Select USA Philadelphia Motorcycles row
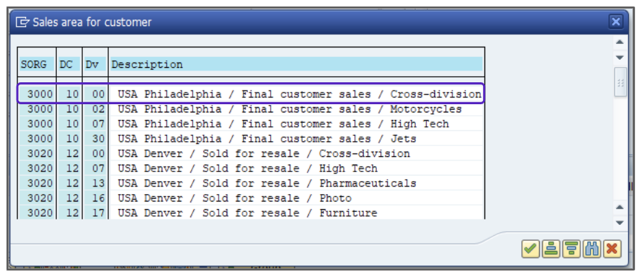The width and height of the screenshot is (644, 277). click(290, 109)
